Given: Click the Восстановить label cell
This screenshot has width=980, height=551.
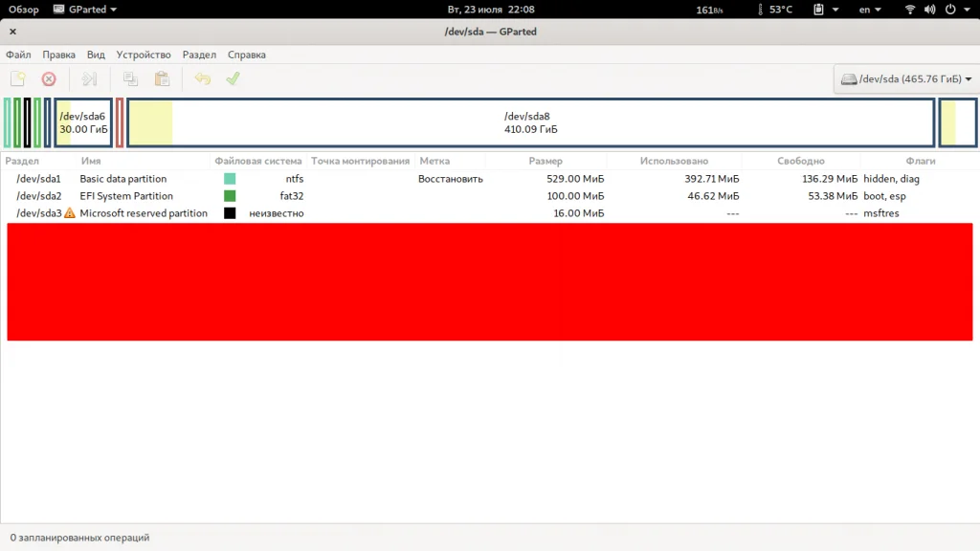Looking at the screenshot, I should point(451,179).
